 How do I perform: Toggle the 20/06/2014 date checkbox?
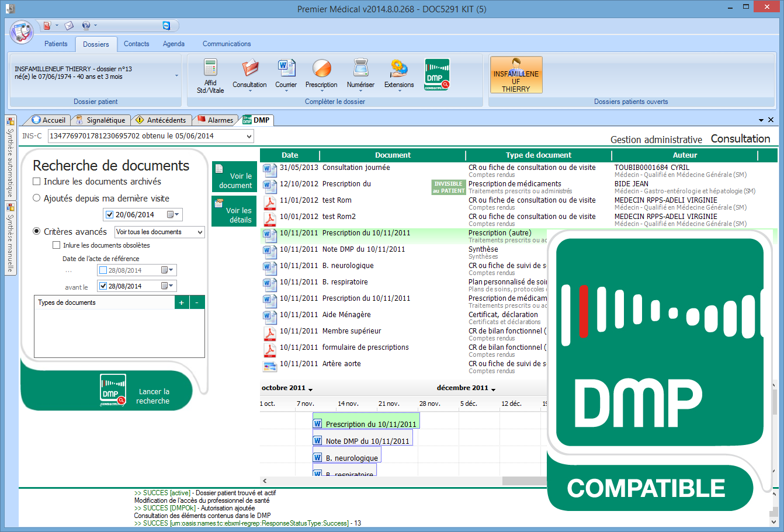click(x=109, y=215)
